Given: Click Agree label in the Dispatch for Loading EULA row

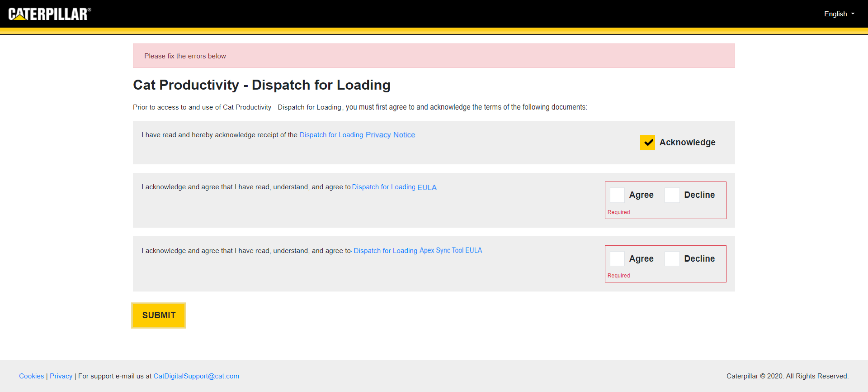Looking at the screenshot, I should point(641,195).
